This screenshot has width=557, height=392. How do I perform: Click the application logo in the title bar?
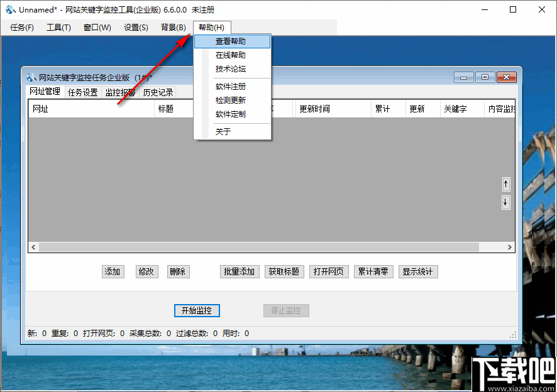9,9
